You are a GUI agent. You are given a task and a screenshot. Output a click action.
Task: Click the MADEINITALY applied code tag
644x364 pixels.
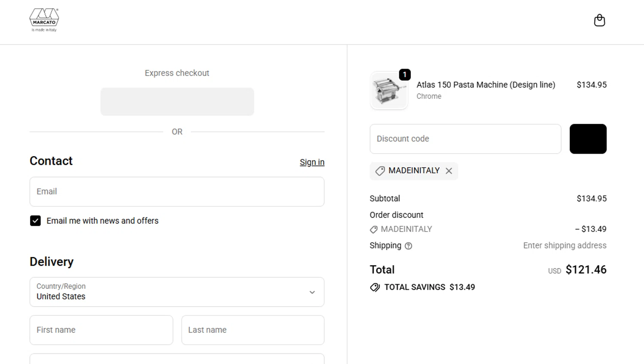(x=414, y=171)
